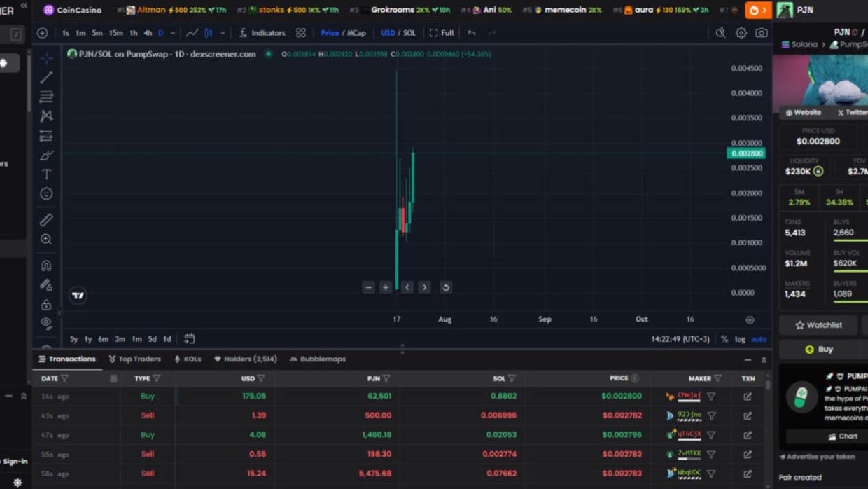Open the token Website link

[803, 112]
